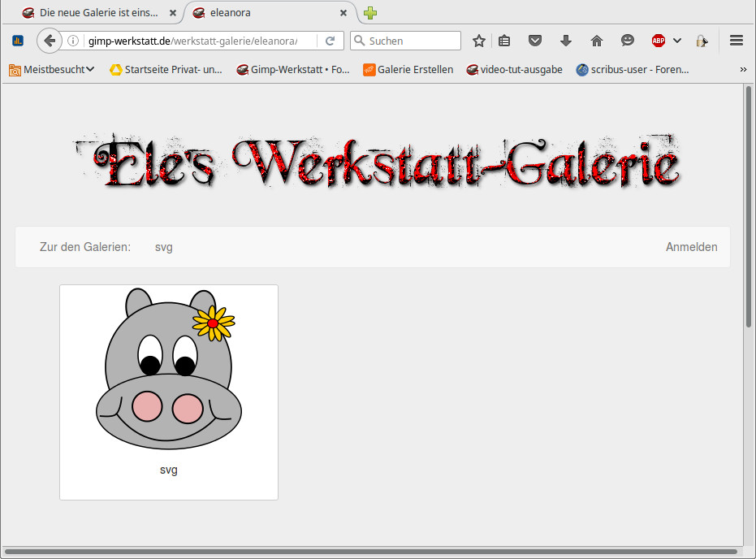Open the downloads arrow icon
This screenshot has width=756, height=559.
pos(566,41)
